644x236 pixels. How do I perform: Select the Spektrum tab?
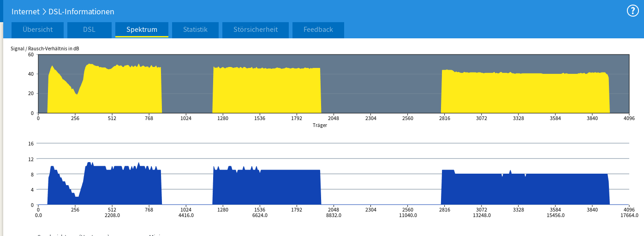click(142, 30)
